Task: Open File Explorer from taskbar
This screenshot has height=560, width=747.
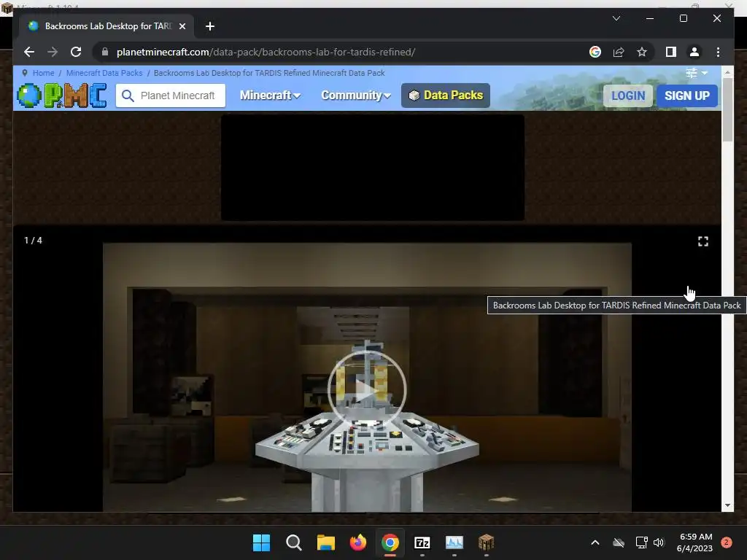Action: point(326,542)
